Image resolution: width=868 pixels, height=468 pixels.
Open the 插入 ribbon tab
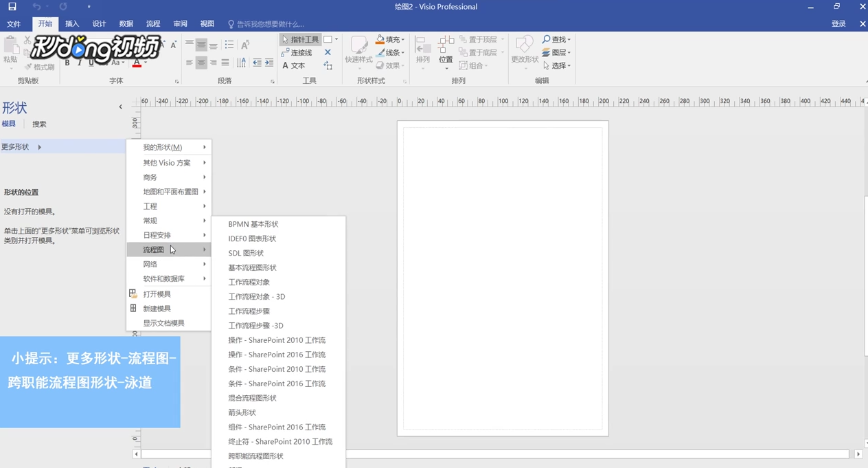click(72, 24)
